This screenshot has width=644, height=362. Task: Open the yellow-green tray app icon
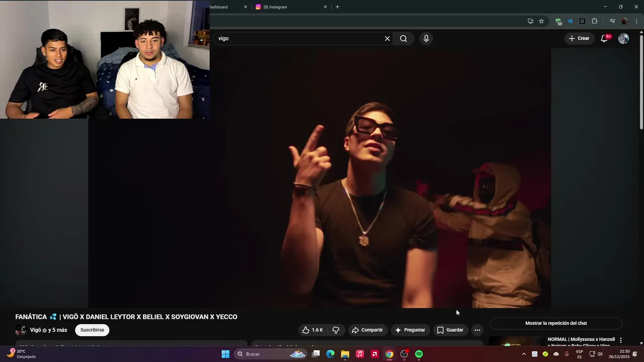coord(545,354)
